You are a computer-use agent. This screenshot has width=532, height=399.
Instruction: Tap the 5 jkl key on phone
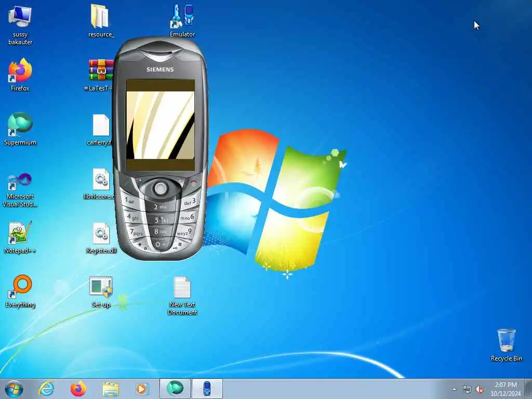(161, 220)
